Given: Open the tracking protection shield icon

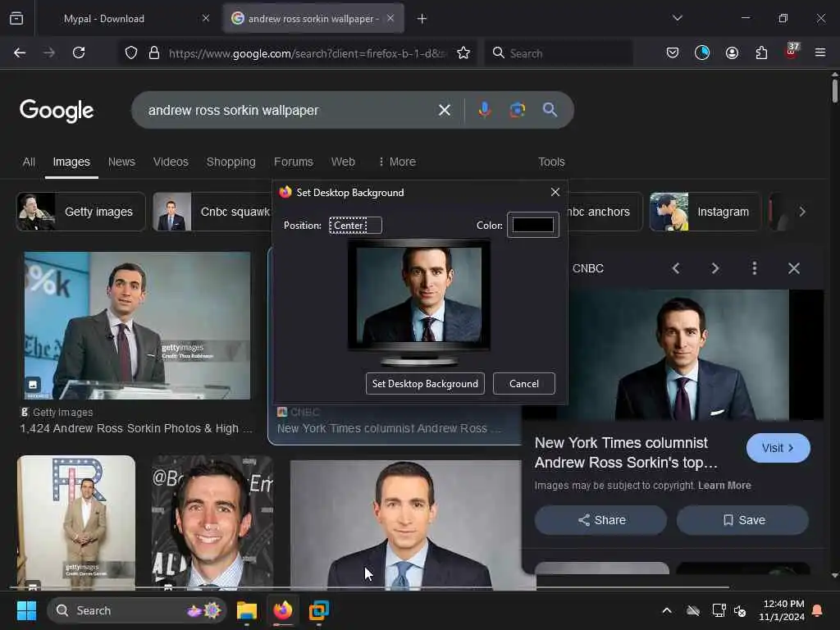Looking at the screenshot, I should click(131, 52).
